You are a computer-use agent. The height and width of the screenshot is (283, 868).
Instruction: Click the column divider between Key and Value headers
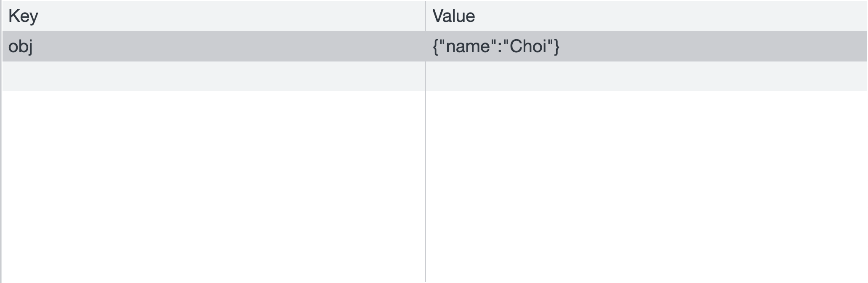pos(426,16)
